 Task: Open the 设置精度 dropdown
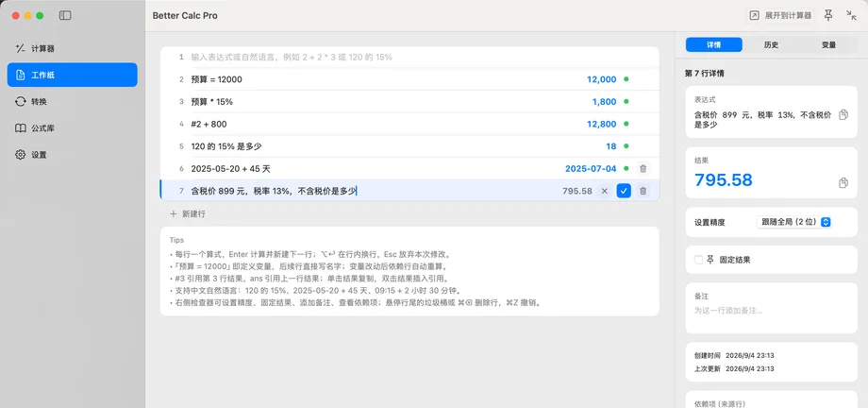pyautogui.click(x=793, y=222)
